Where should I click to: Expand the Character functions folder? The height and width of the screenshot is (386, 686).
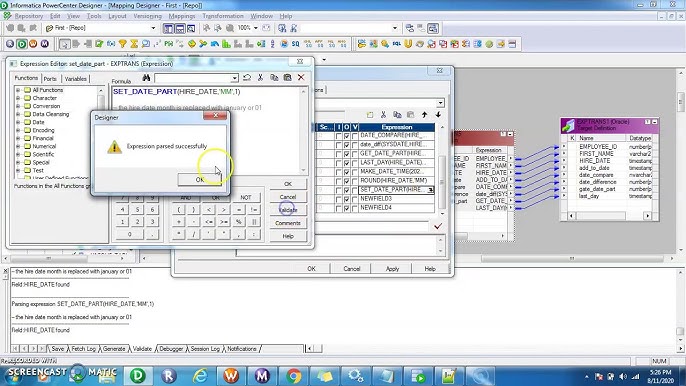(18, 98)
